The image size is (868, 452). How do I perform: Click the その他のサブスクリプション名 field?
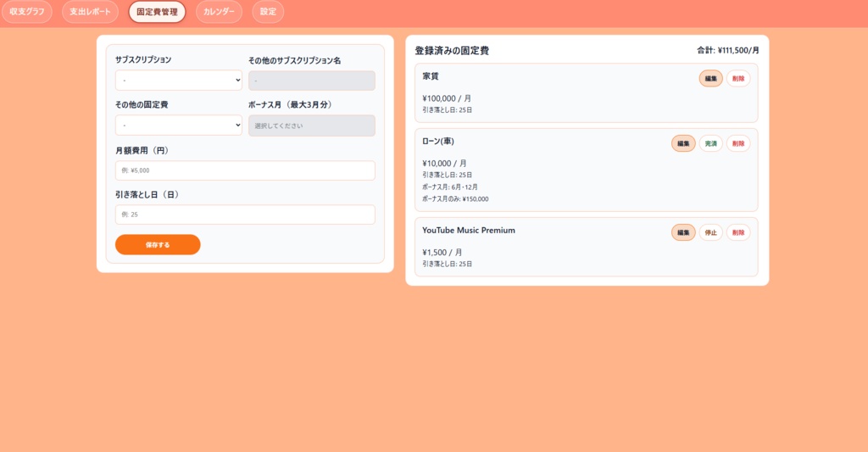[312, 81]
